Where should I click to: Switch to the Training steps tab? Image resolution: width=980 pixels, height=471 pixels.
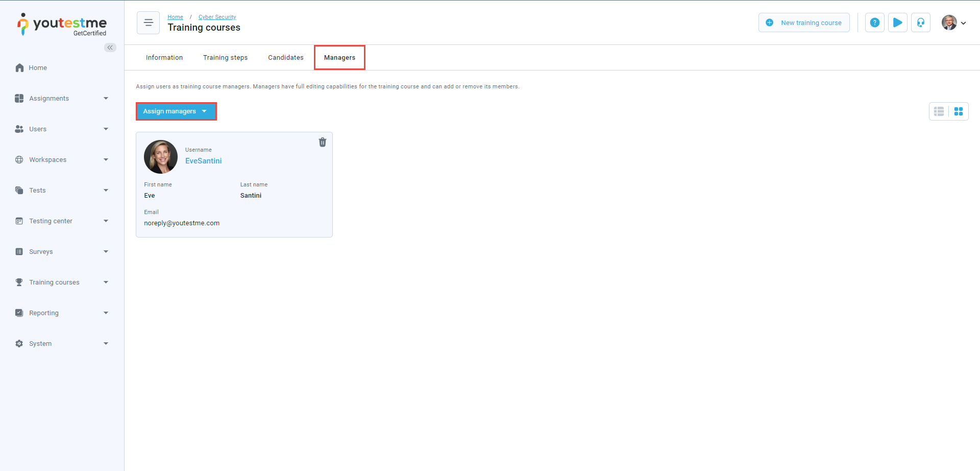point(225,58)
